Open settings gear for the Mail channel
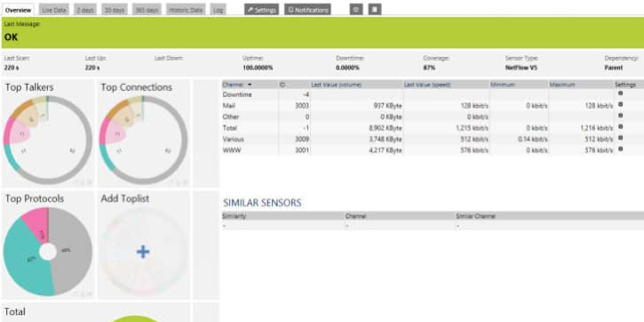 pos(621,105)
